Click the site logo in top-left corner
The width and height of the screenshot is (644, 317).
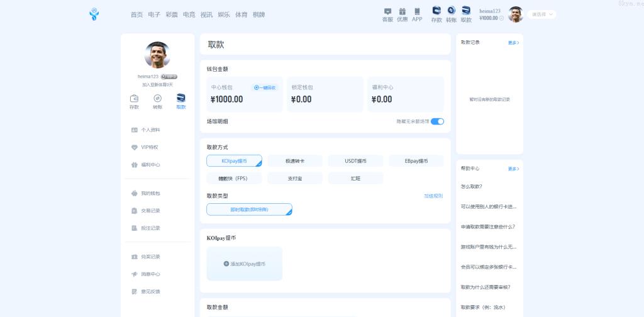tap(94, 14)
